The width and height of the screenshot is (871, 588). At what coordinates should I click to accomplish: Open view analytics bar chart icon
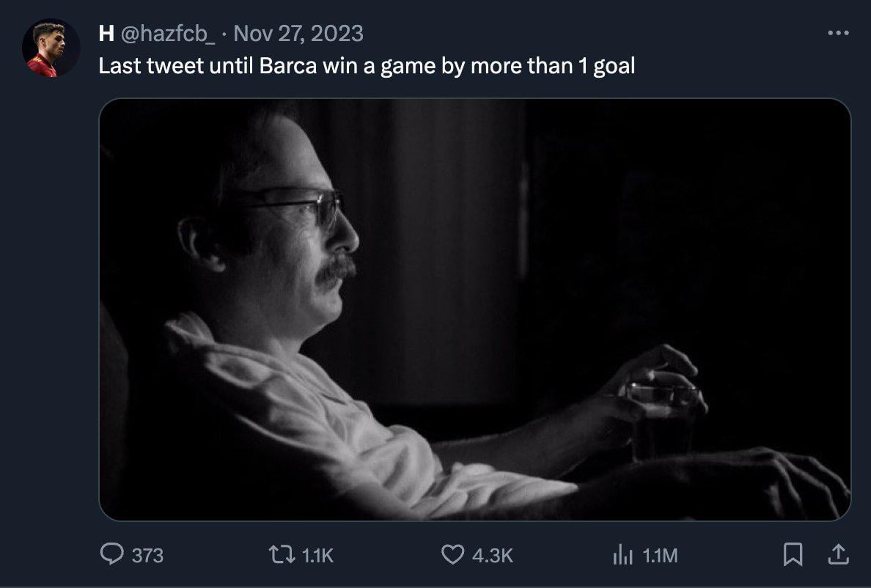[622, 555]
